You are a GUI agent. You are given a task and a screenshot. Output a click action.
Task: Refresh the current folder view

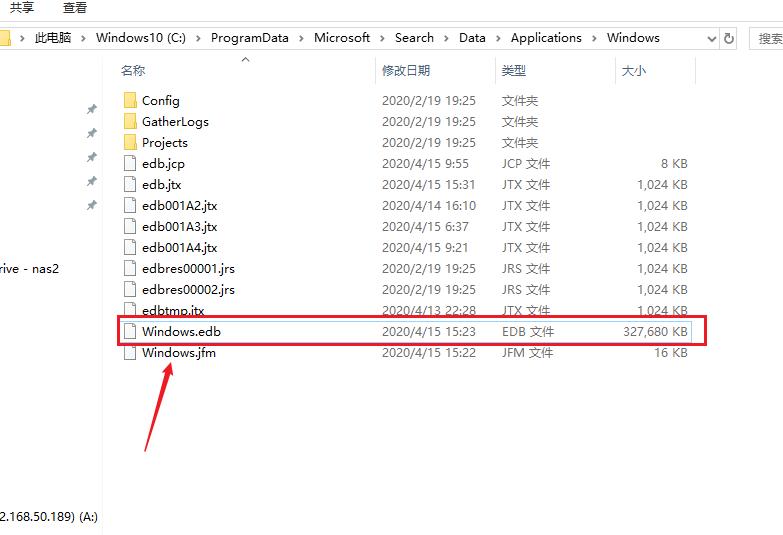click(729, 38)
